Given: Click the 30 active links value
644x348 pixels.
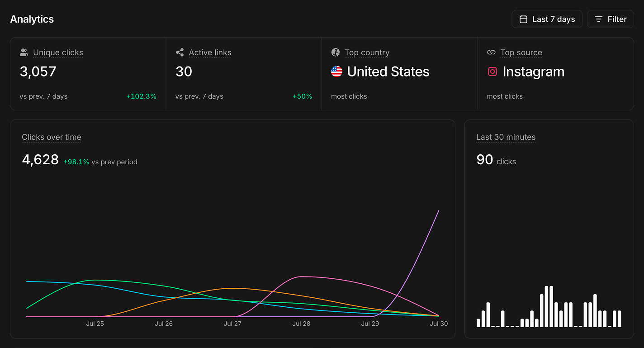Looking at the screenshot, I should (x=184, y=72).
